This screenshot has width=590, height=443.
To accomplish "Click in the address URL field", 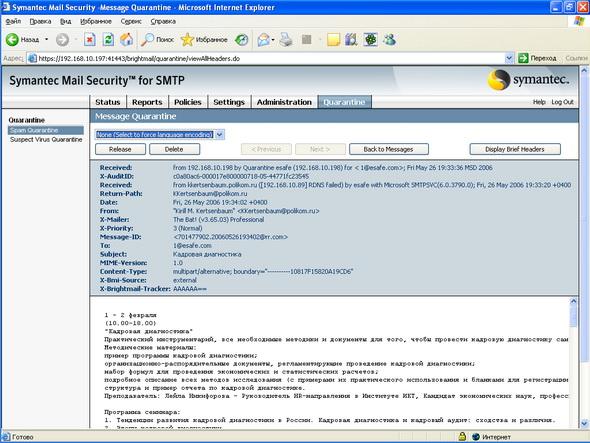I will point(271,58).
